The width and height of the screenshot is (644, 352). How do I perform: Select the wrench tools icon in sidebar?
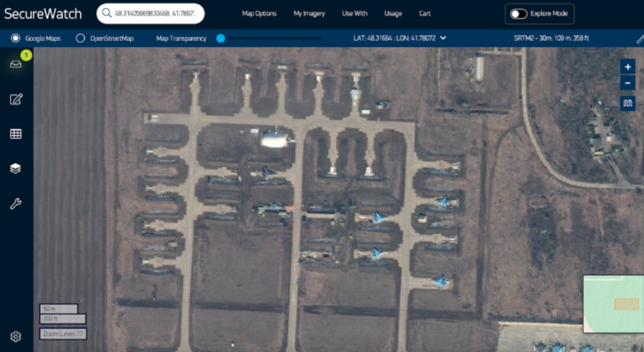click(x=16, y=204)
